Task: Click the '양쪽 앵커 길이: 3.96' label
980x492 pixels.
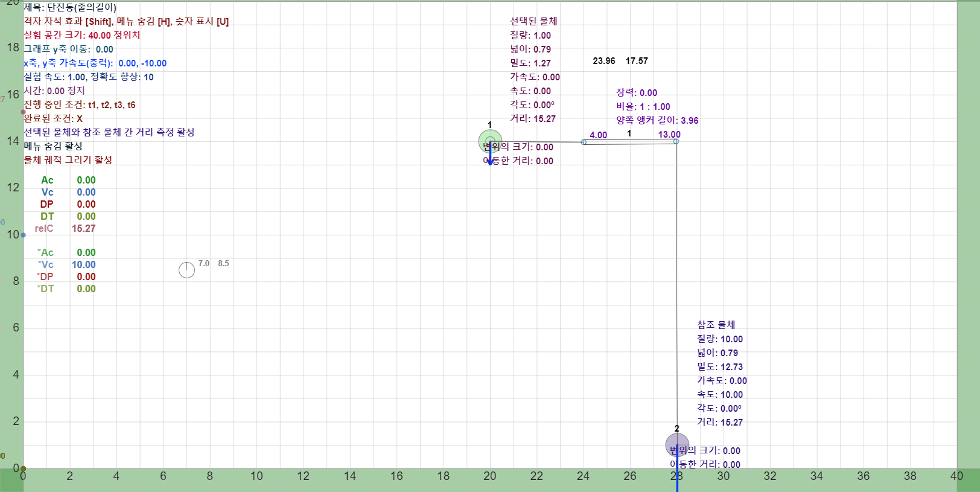Action: 657,120
